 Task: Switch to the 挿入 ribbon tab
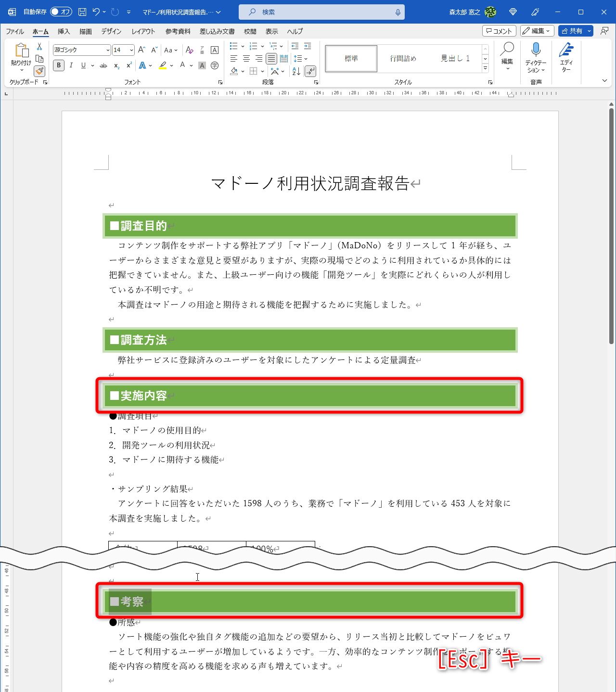pyautogui.click(x=63, y=31)
